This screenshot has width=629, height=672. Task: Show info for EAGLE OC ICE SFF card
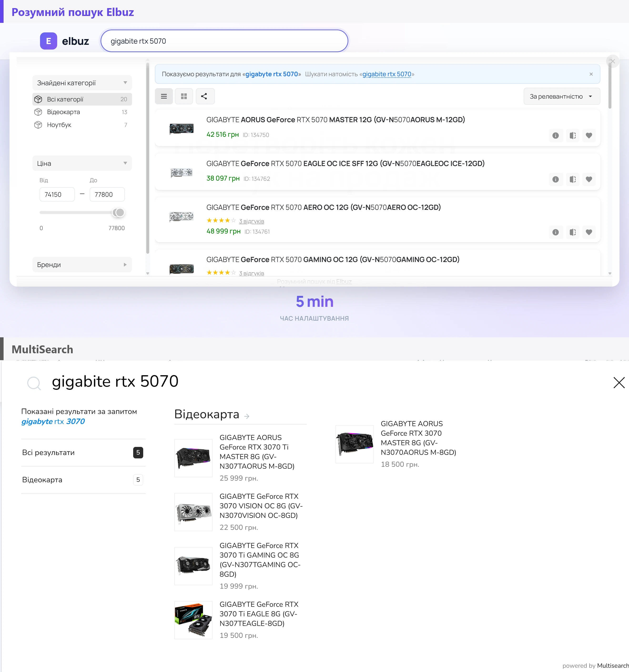(556, 179)
